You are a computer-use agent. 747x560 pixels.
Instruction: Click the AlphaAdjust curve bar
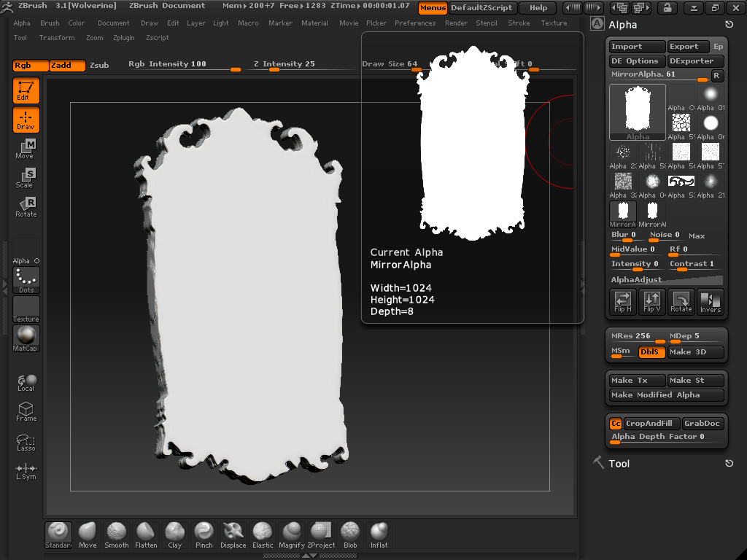pos(667,279)
